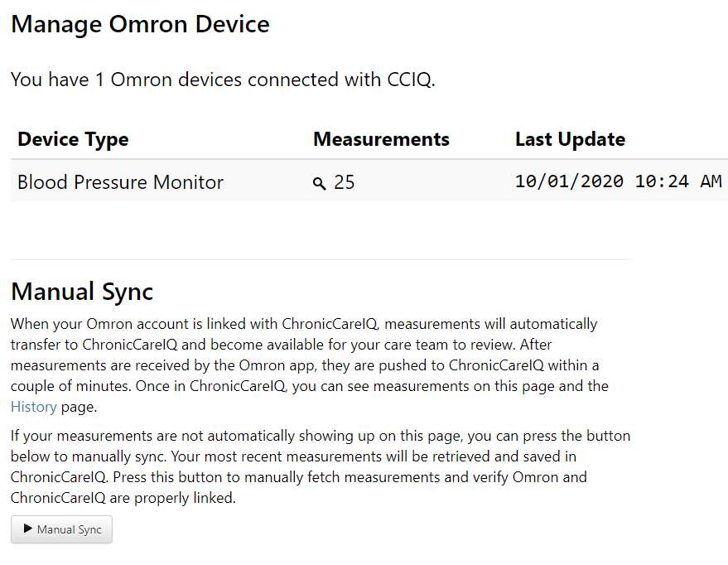Open the History page link
The width and height of the screenshot is (728, 565).
[x=33, y=407]
